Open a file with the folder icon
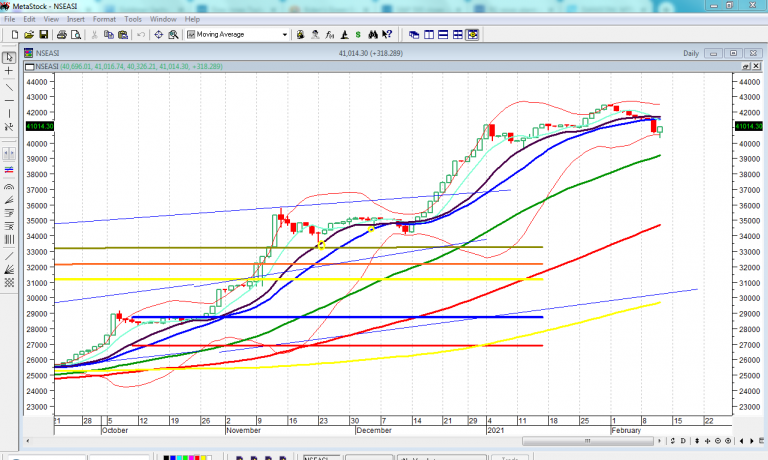Image resolution: width=768 pixels, height=460 pixels. (29, 34)
